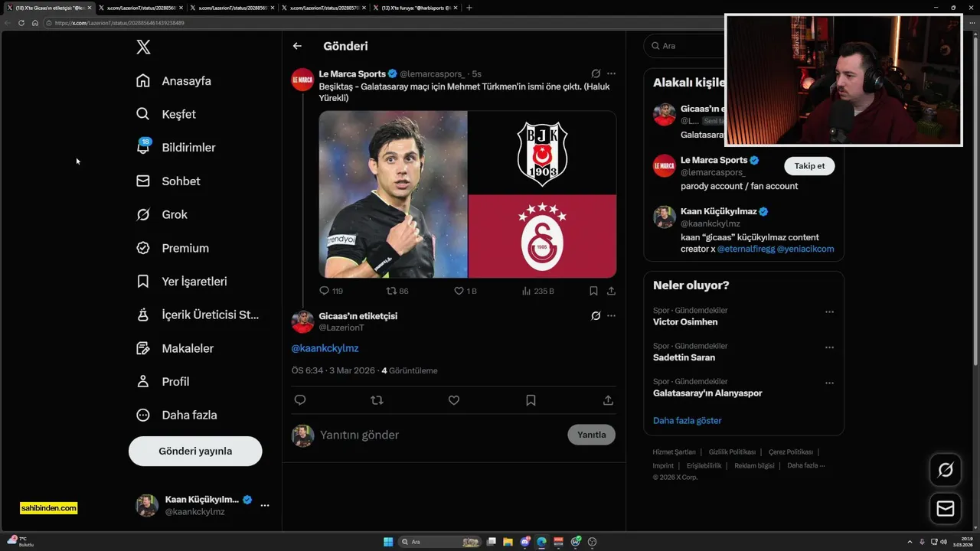Reply to the LazerionT post
980x551 pixels.
click(x=300, y=400)
